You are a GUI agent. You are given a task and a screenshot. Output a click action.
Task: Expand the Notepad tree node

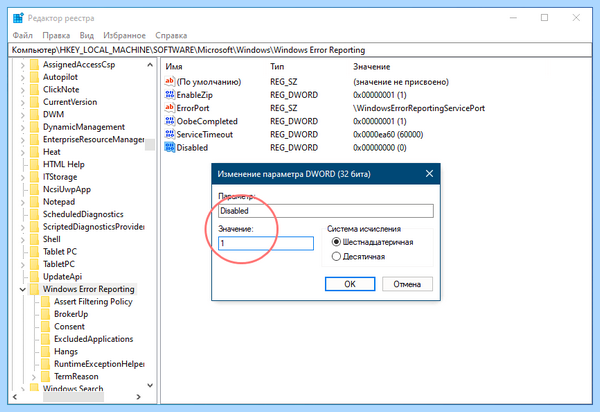coord(23,202)
